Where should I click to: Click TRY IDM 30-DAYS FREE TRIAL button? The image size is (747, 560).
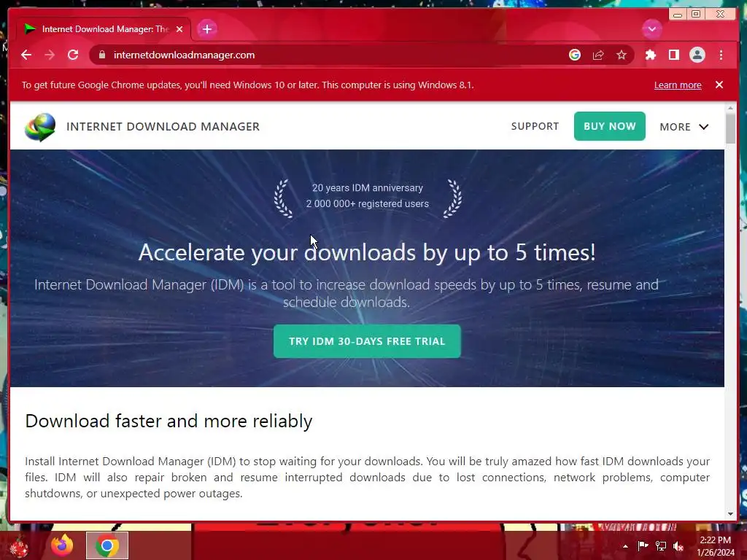(367, 341)
